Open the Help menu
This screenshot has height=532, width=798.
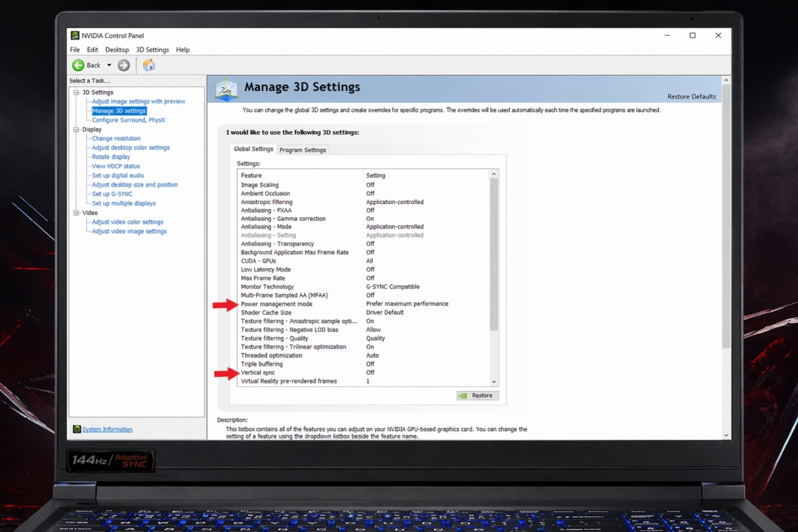[x=183, y=50]
